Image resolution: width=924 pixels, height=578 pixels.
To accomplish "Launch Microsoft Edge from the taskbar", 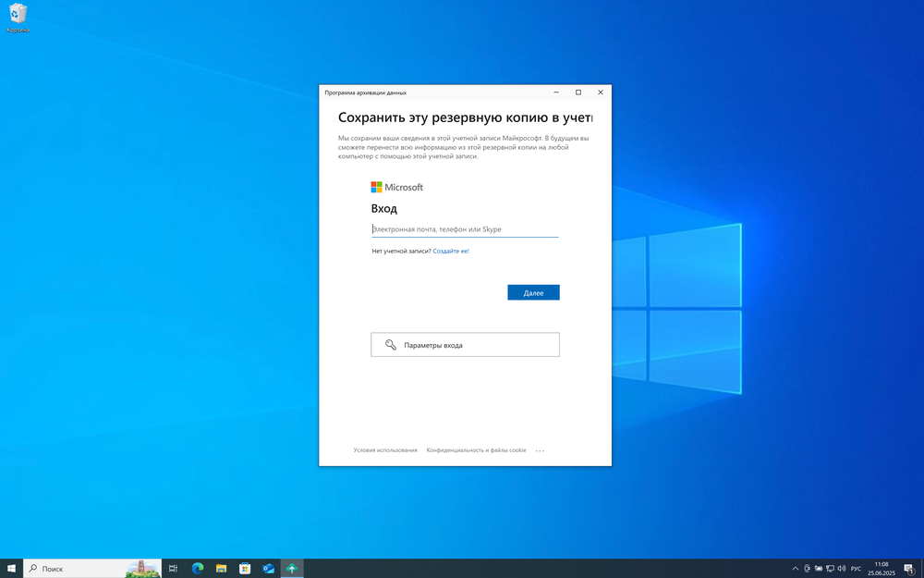I will pos(198,569).
